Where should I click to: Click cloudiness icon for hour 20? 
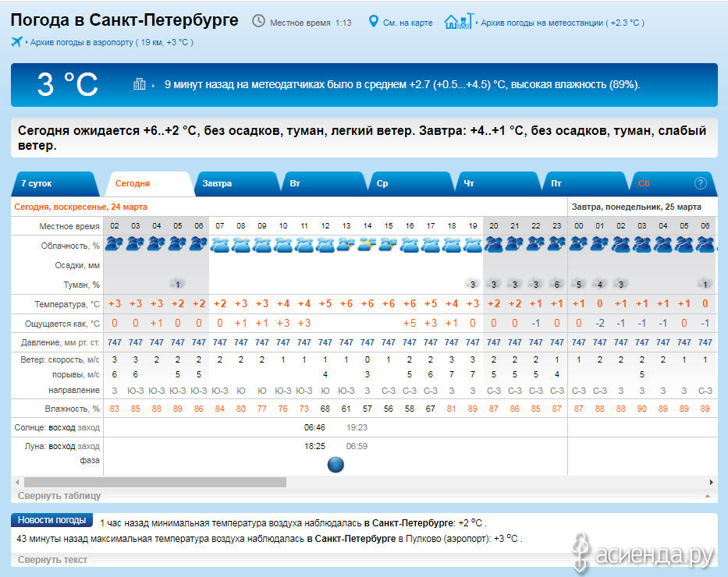coord(494,244)
